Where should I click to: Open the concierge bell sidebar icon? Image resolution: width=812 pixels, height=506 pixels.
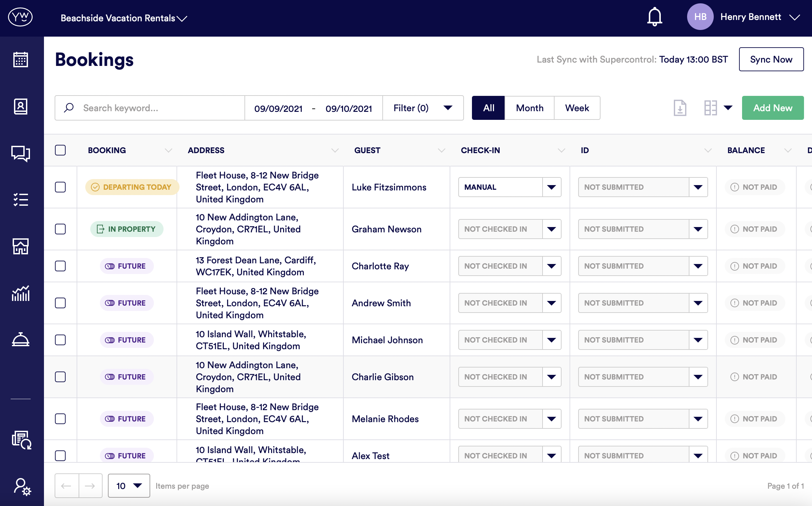(21, 340)
